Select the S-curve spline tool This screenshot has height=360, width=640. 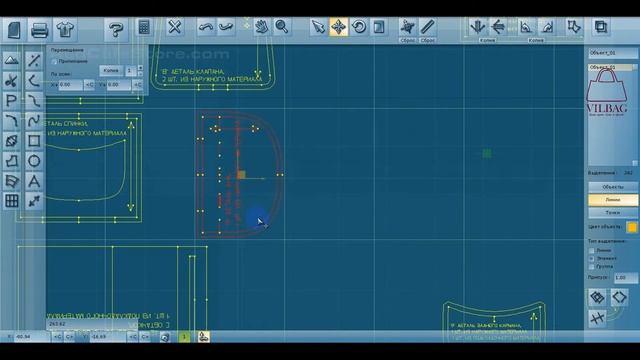[34, 121]
